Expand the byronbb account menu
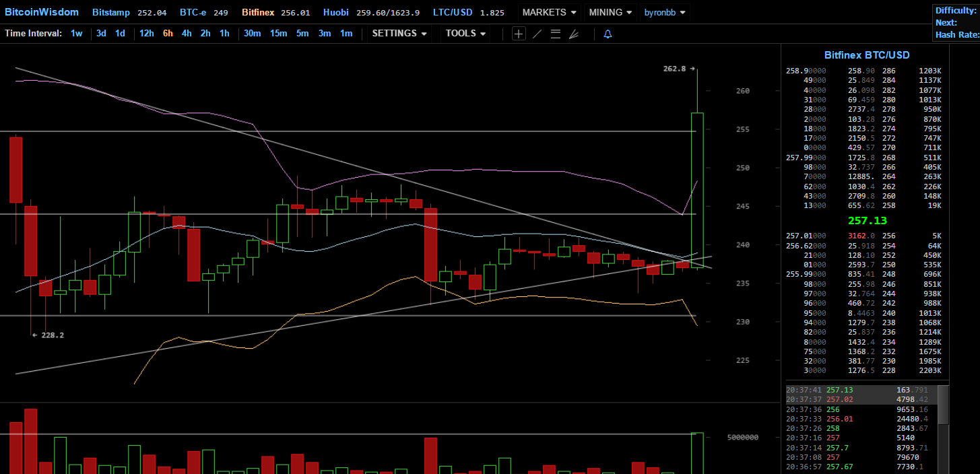 tap(665, 12)
